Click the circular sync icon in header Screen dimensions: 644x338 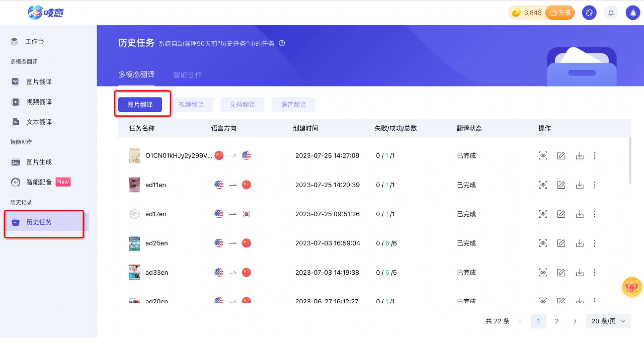pyautogui.click(x=589, y=13)
